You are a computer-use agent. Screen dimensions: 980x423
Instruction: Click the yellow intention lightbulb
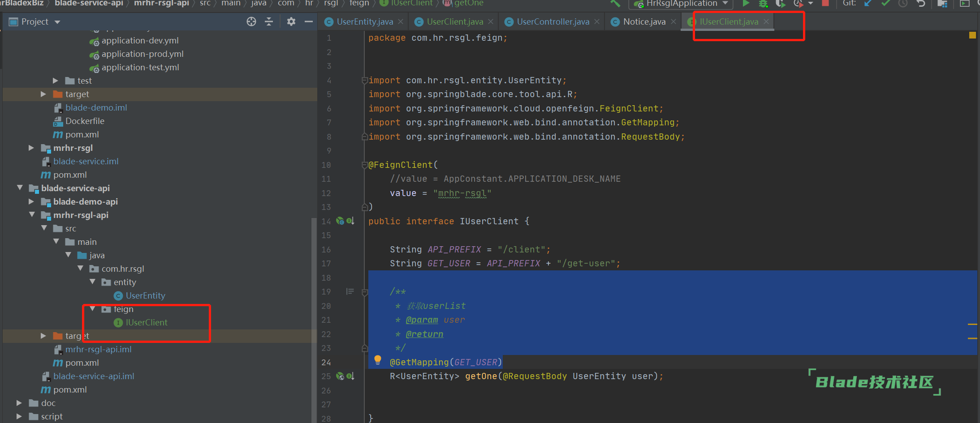click(378, 359)
